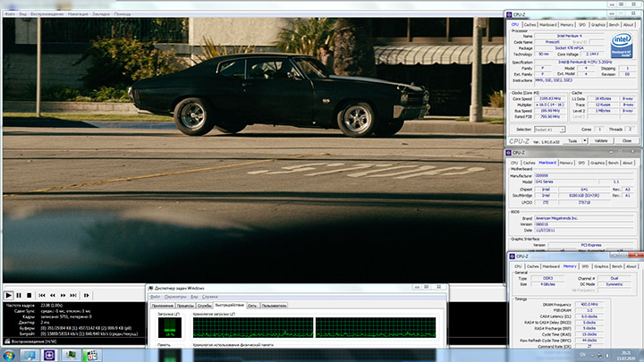
Task: Click the Core Speed value field in CPU-Z
Action: click(x=550, y=99)
